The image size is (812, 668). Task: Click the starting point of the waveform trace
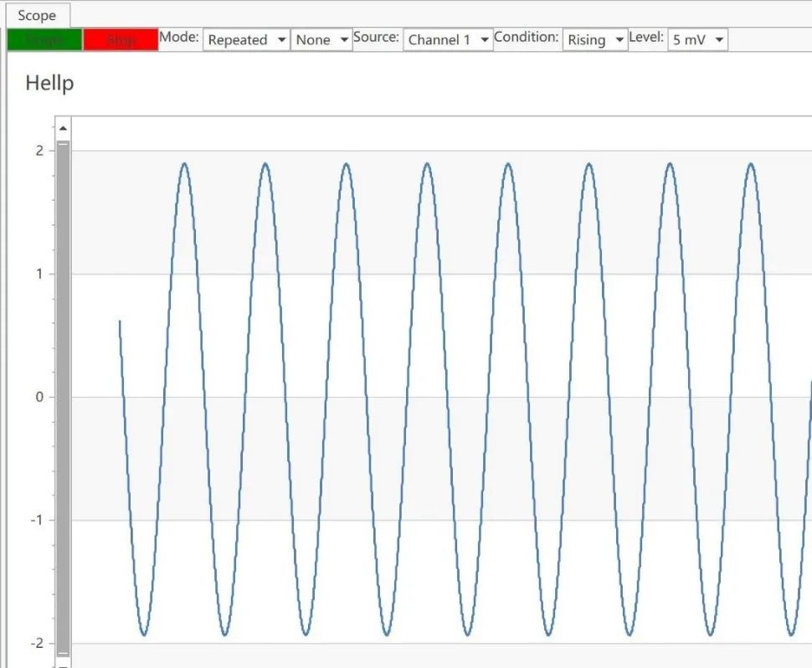click(x=120, y=321)
